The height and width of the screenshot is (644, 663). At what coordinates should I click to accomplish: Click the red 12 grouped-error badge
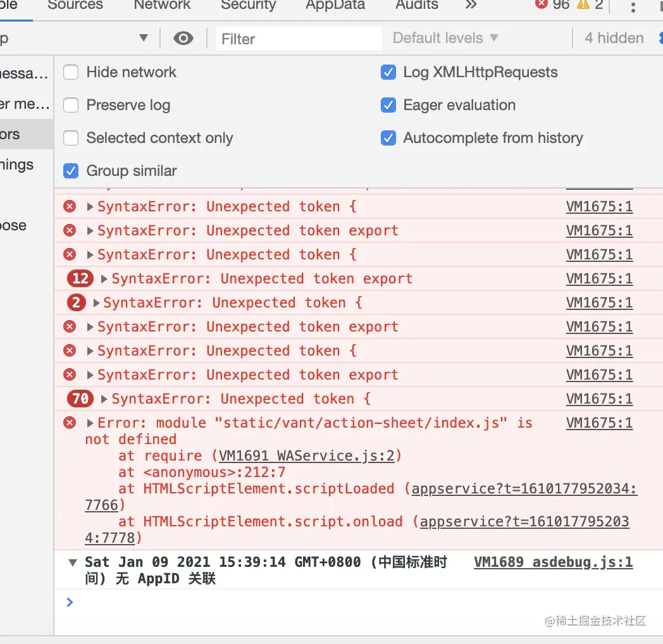[x=80, y=278]
